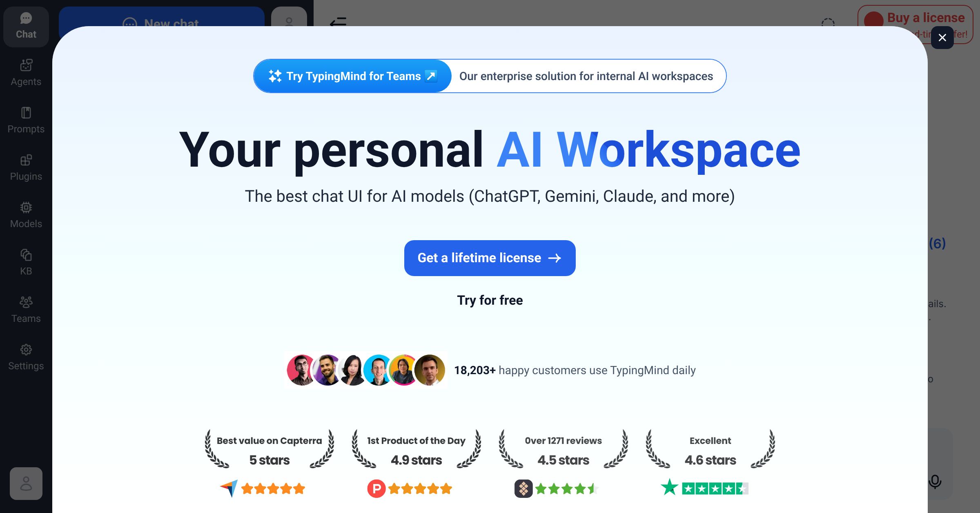Click the enterprise solution description text
This screenshot has height=513, width=980.
pos(586,76)
